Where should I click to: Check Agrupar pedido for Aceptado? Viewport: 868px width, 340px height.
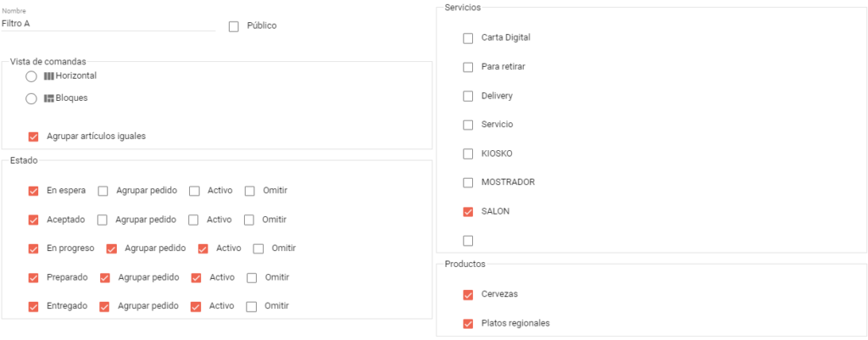(103, 220)
